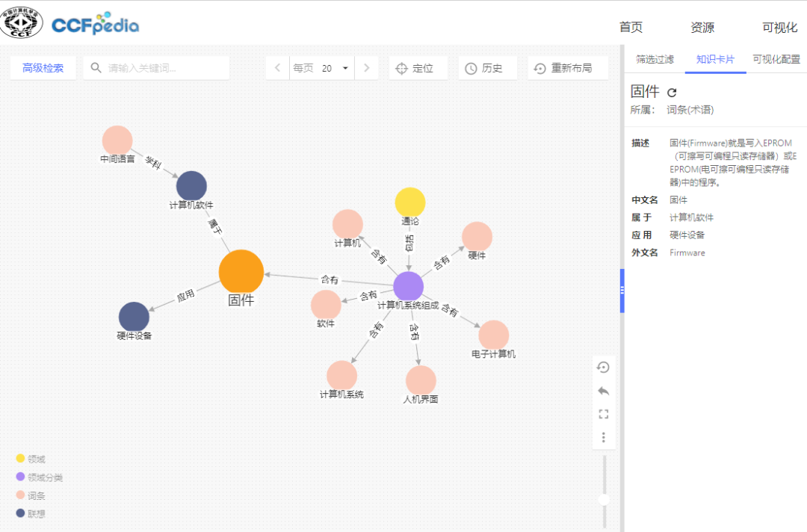Click the 定位 crosshair locate icon

tap(402, 67)
